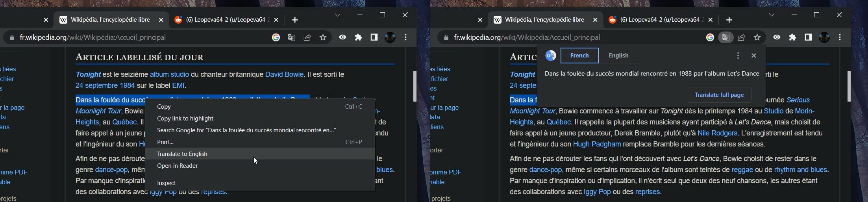Toggle side panel icon in left window
The image size is (868, 202).
(x=374, y=37)
